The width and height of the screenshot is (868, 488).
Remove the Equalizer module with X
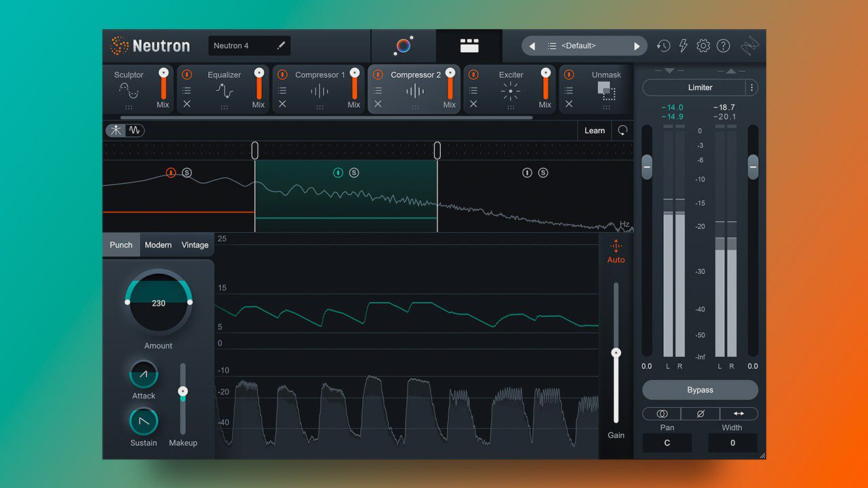pos(186,104)
